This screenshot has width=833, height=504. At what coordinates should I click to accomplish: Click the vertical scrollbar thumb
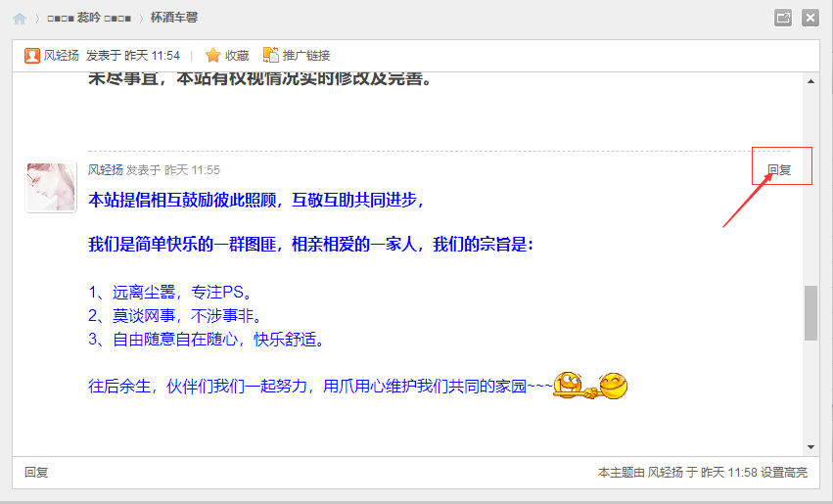click(810, 313)
